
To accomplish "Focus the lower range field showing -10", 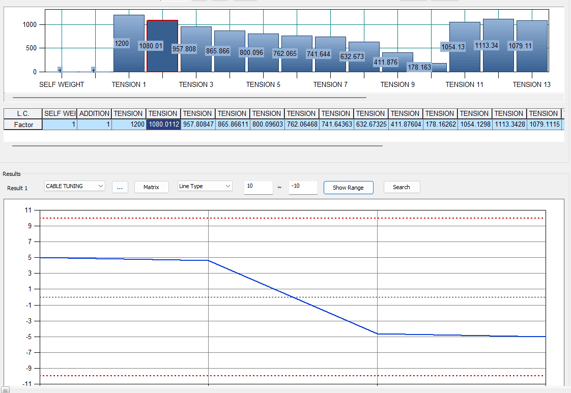I will (x=303, y=187).
